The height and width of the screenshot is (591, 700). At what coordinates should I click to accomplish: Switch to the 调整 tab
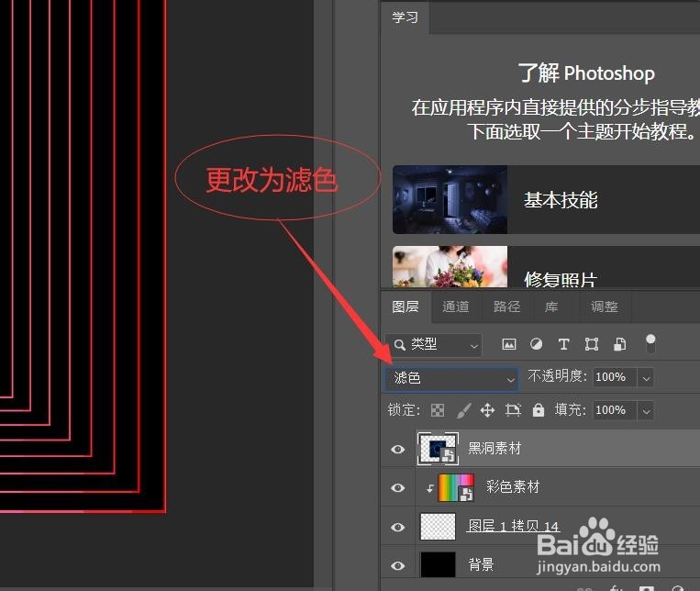pyautogui.click(x=605, y=307)
